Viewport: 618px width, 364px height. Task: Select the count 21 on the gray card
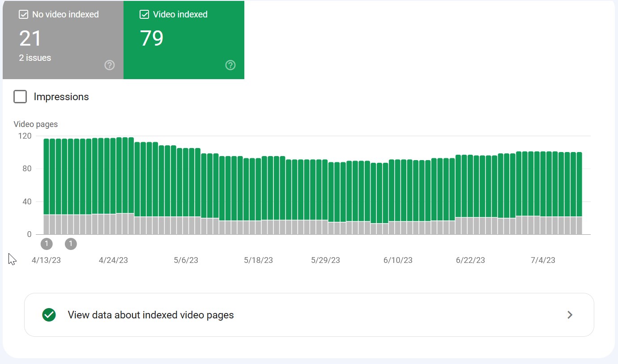(x=30, y=38)
